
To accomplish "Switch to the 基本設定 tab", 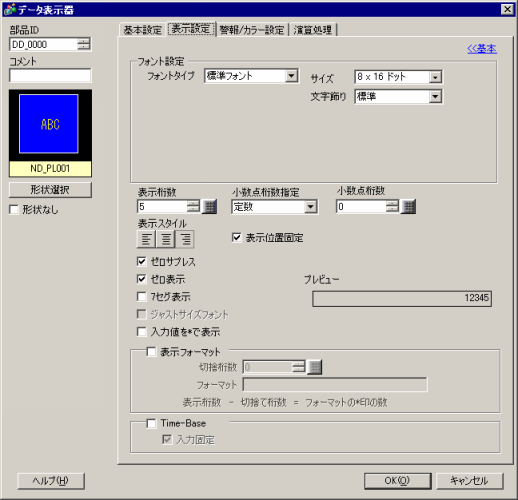I will (x=142, y=30).
